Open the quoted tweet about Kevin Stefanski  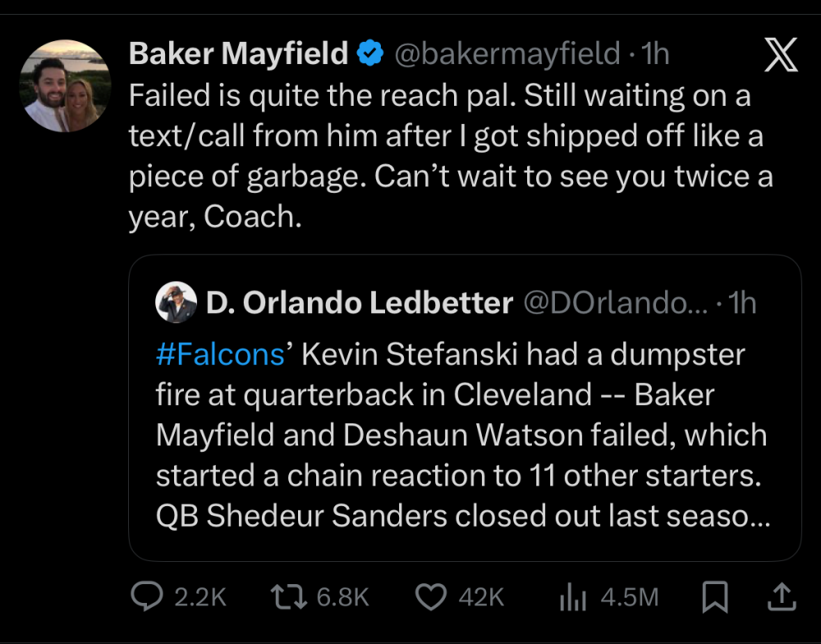464,435
